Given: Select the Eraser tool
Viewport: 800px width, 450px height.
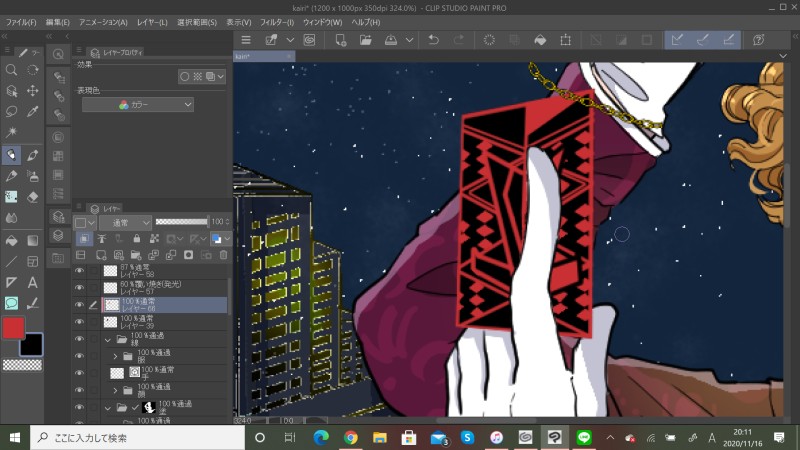Looking at the screenshot, I should click(x=33, y=197).
